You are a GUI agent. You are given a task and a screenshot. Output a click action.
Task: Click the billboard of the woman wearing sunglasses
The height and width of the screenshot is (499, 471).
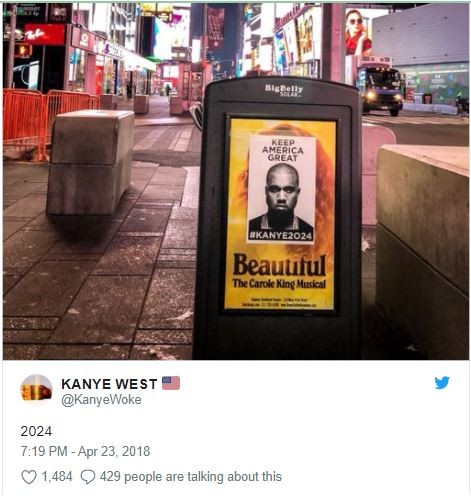tap(358, 32)
